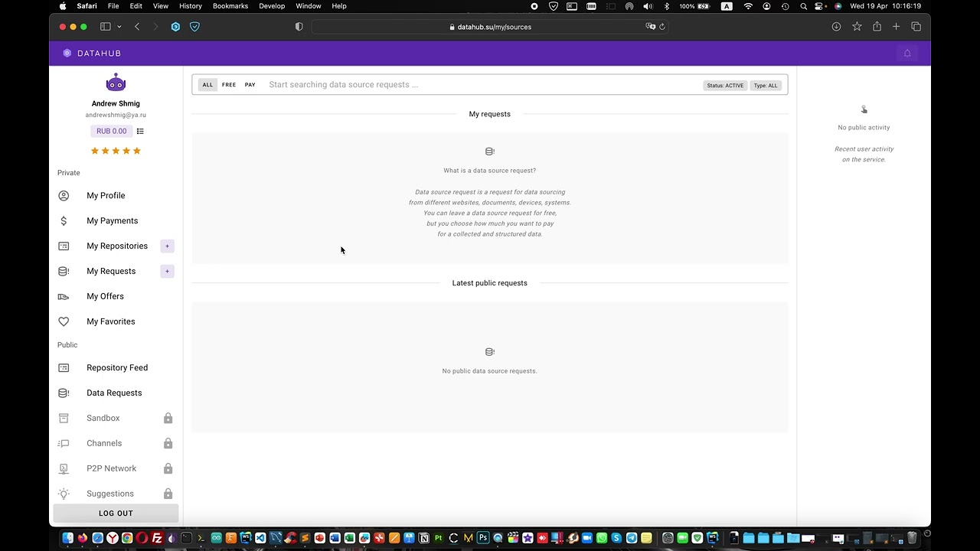Bookmark page with star toolbar icon

click(x=857, y=27)
